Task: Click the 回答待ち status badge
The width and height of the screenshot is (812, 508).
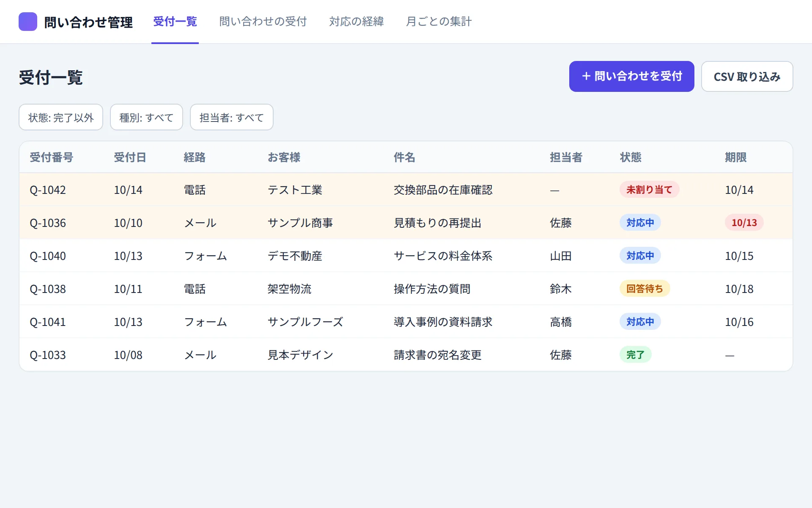Action: (x=645, y=289)
